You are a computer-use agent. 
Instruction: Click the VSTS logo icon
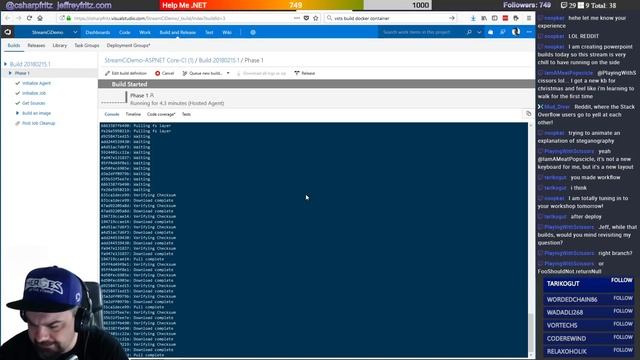pyautogui.click(x=8, y=32)
